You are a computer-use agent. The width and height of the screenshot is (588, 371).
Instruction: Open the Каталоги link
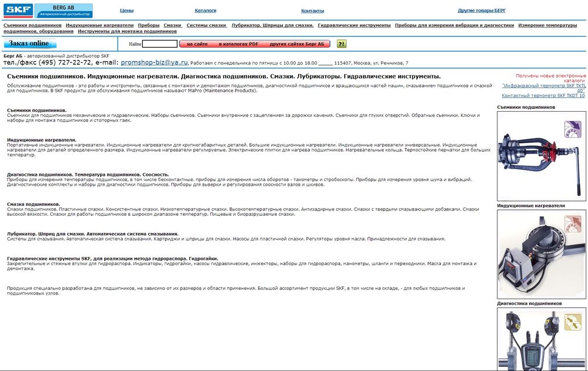205,11
